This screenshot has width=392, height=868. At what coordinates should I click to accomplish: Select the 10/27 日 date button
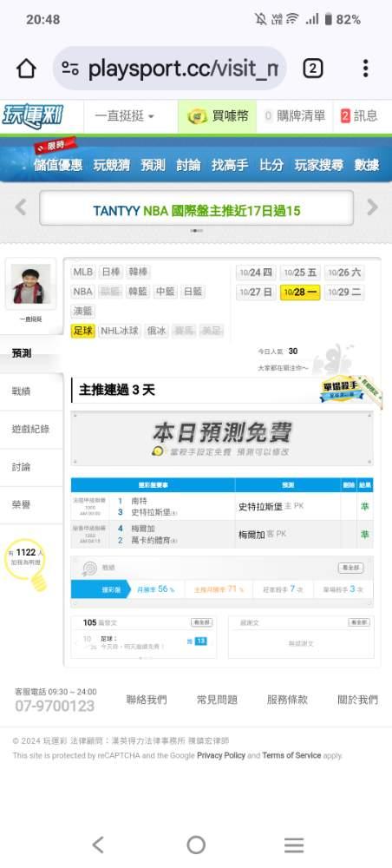pos(256,293)
